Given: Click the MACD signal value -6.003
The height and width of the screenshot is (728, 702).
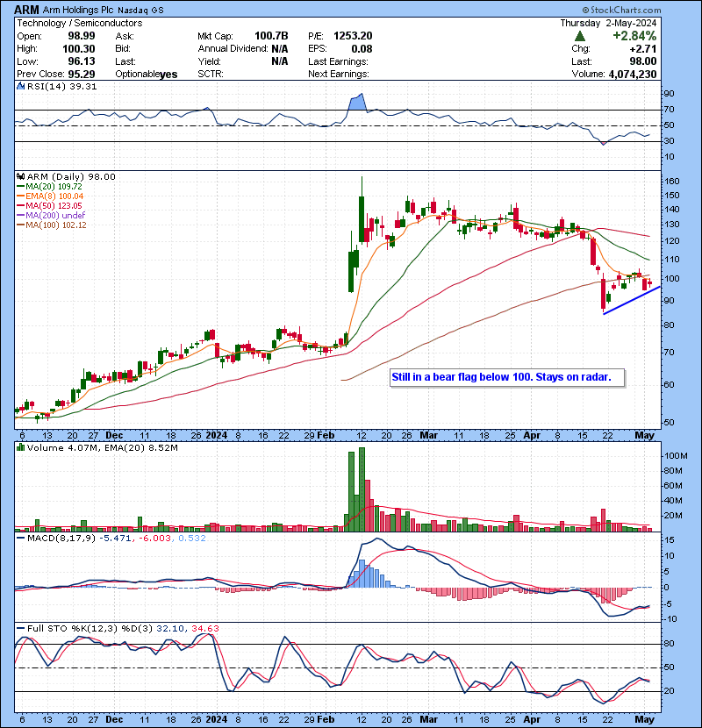Looking at the screenshot, I should [x=154, y=539].
